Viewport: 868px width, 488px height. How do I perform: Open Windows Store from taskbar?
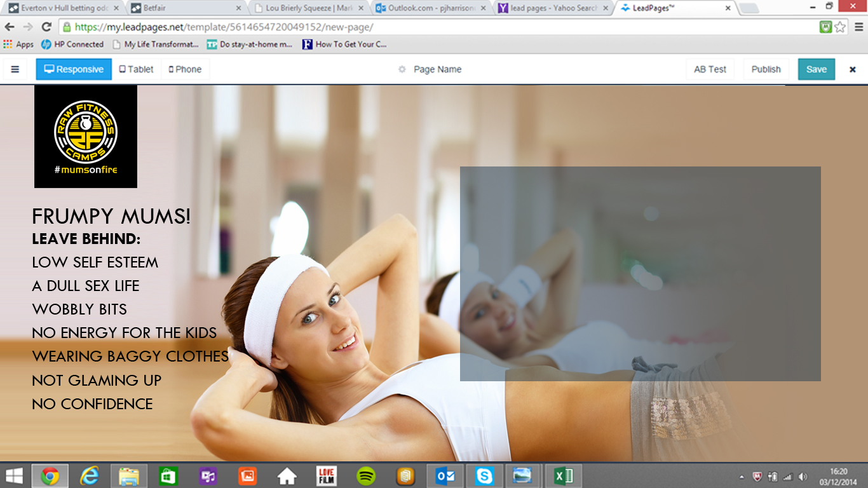point(168,476)
